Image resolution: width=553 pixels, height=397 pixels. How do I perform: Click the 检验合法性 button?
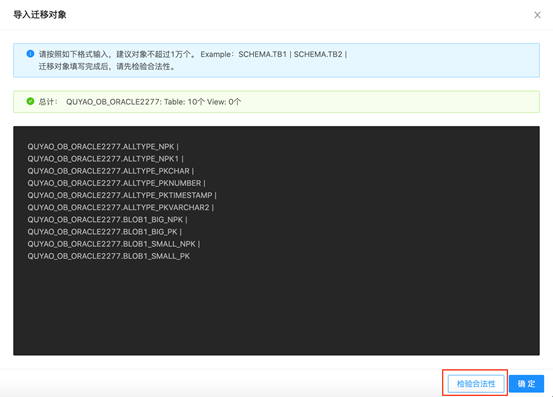pos(476,384)
